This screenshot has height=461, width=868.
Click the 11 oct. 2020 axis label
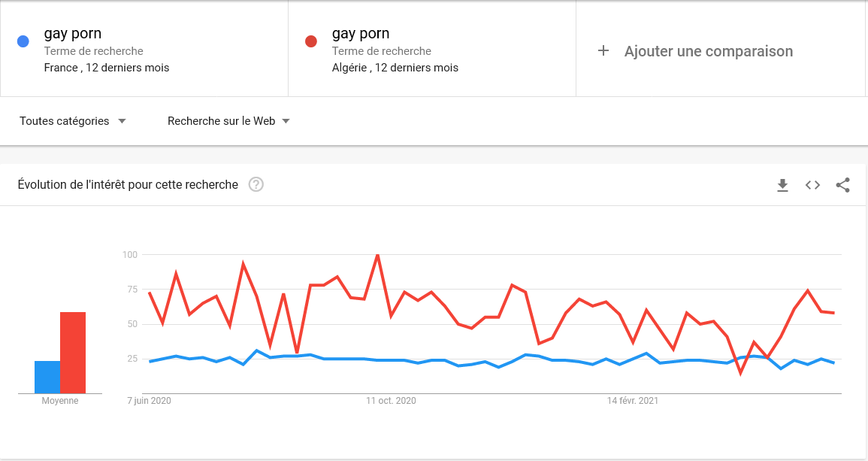click(x=391, y=401)
